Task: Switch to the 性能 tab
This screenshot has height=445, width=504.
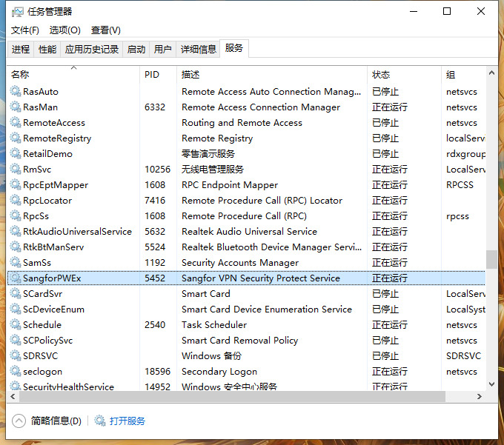Action: point(47,50)
